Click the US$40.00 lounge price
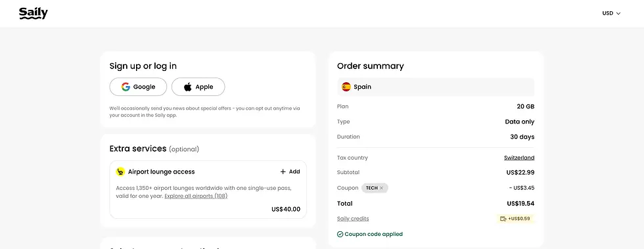Viewport: 644px width, 249px height. (286, 209)
